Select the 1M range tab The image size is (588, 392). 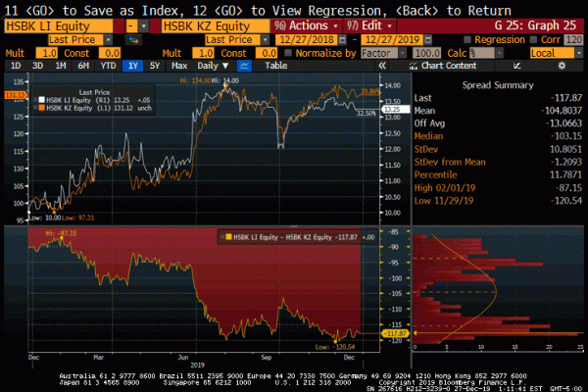coord(61,66)
